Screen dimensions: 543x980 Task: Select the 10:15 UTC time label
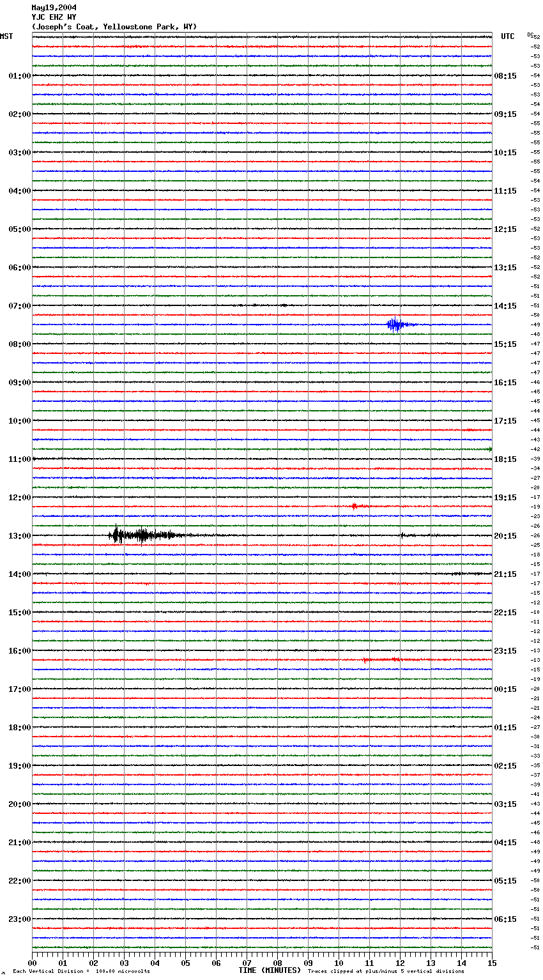tap(505, 153)
